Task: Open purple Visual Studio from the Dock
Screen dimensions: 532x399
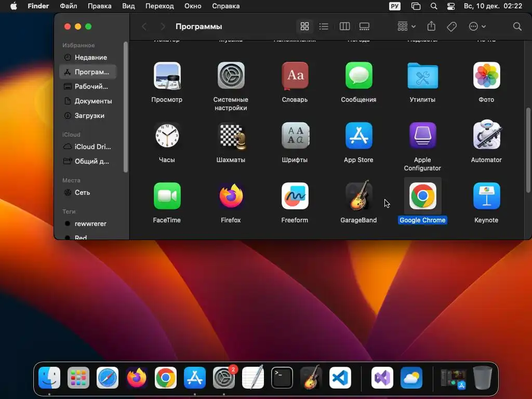Action: pyautogui.click(x=382, y=378)
